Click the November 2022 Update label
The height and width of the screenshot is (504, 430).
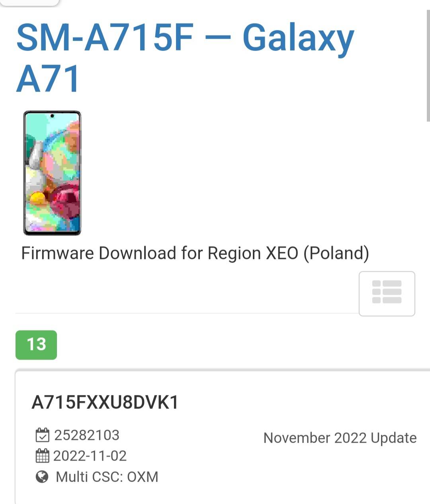pyautogui.click(x=340, y=438)
